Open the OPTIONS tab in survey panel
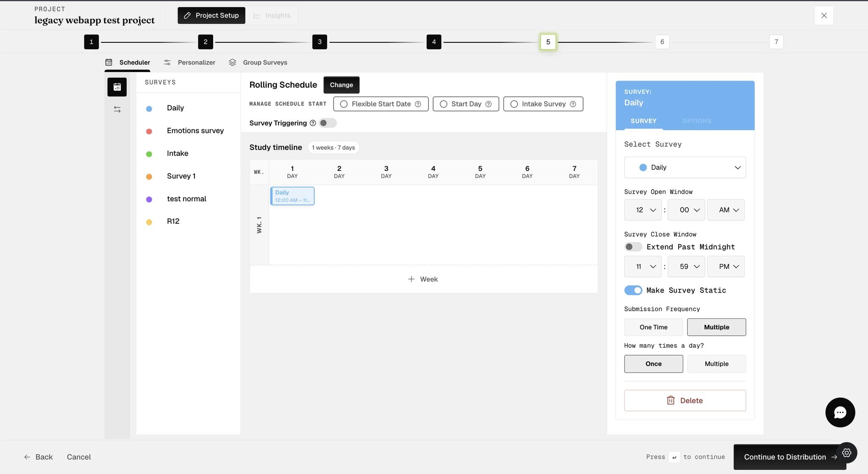This screenshot has width=868, height=474. coord(696,121)
